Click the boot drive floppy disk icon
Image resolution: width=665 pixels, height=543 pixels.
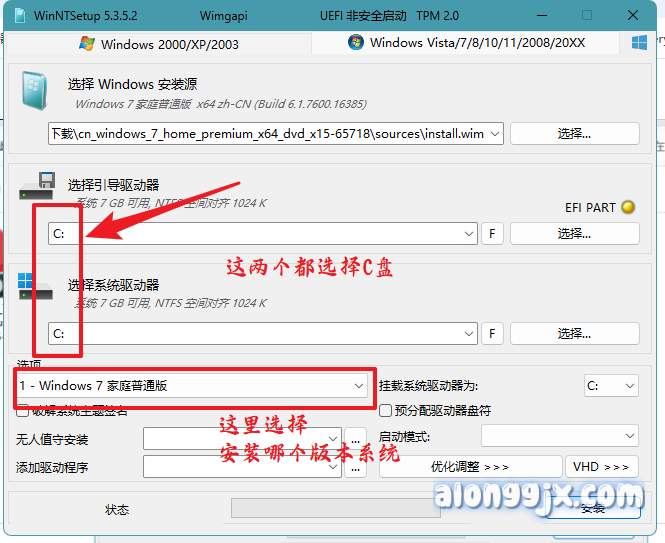click(x=37, y=187)
